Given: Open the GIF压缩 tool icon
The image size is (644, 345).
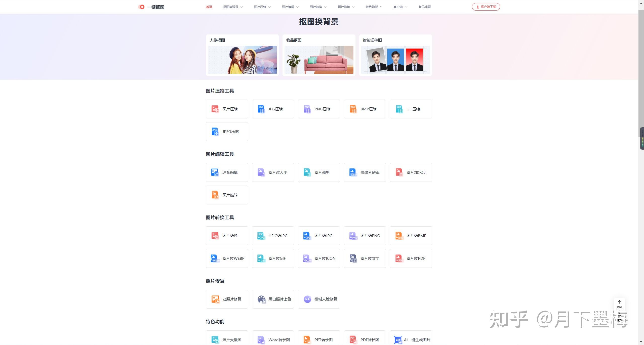Looking at the screenshot, I should 399,109.
